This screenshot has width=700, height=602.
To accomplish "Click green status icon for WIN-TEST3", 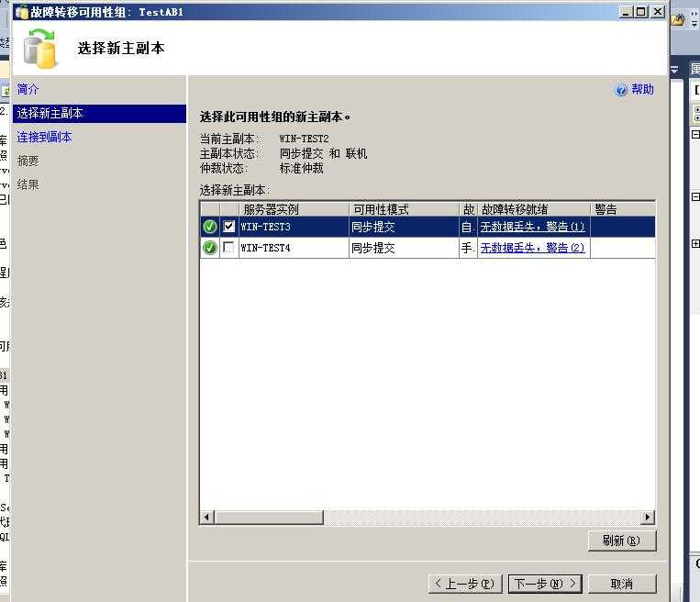I will pyautogui.click(x=210, y=227).
